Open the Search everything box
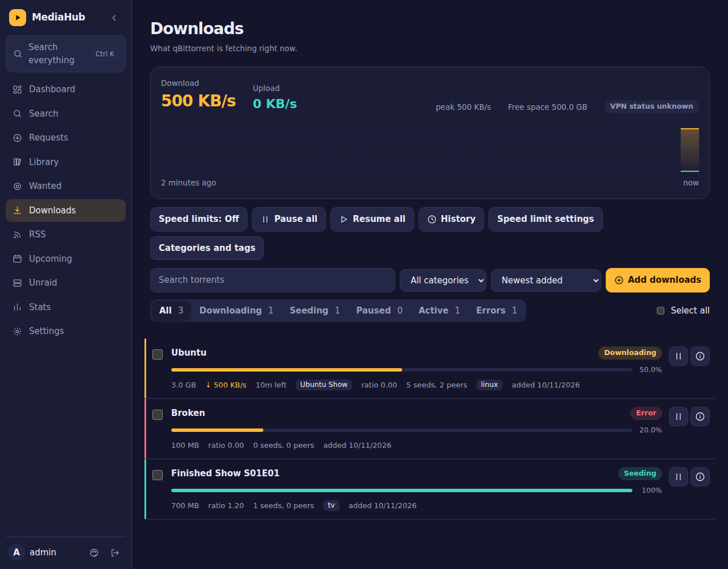Screen dimensions: 728x569 point(65,54)
